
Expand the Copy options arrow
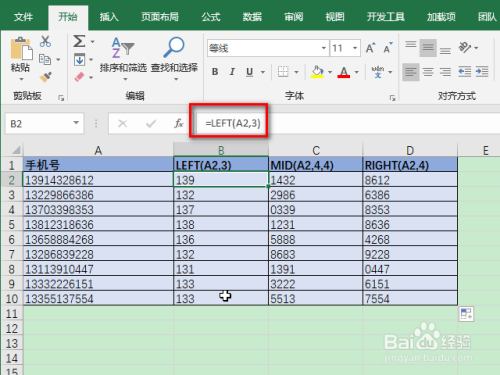point(58,60)
